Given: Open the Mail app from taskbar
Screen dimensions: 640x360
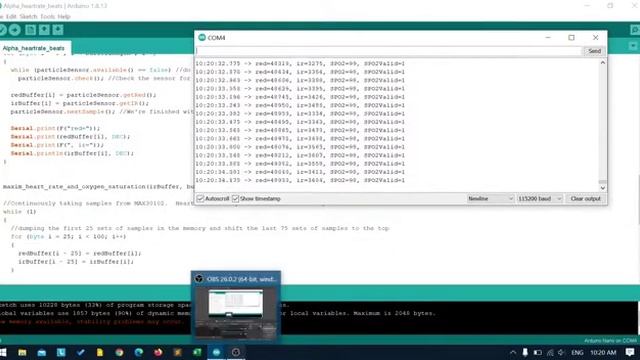Looking at the screenshot, I should (42, 352).
